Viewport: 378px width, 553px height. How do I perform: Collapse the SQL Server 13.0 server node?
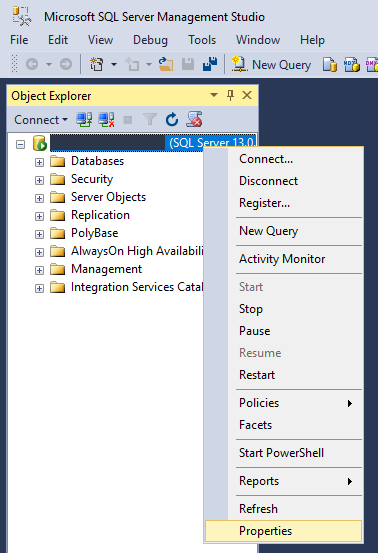click(21, 144)
